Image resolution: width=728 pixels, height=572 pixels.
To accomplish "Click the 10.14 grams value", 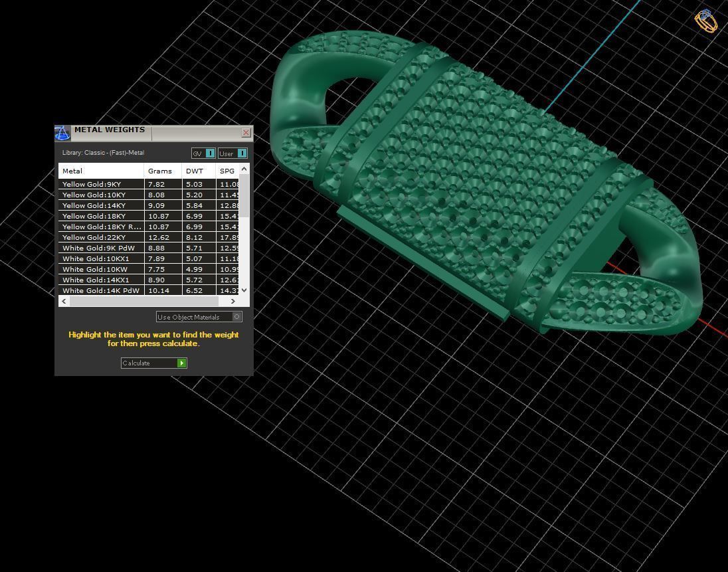I will pos(158,291).
